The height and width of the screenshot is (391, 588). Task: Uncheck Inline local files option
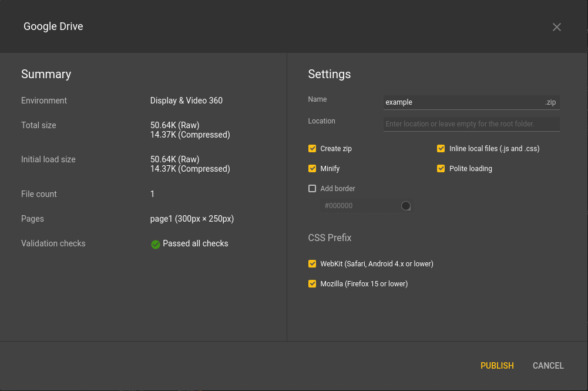[x=441, y=149]
